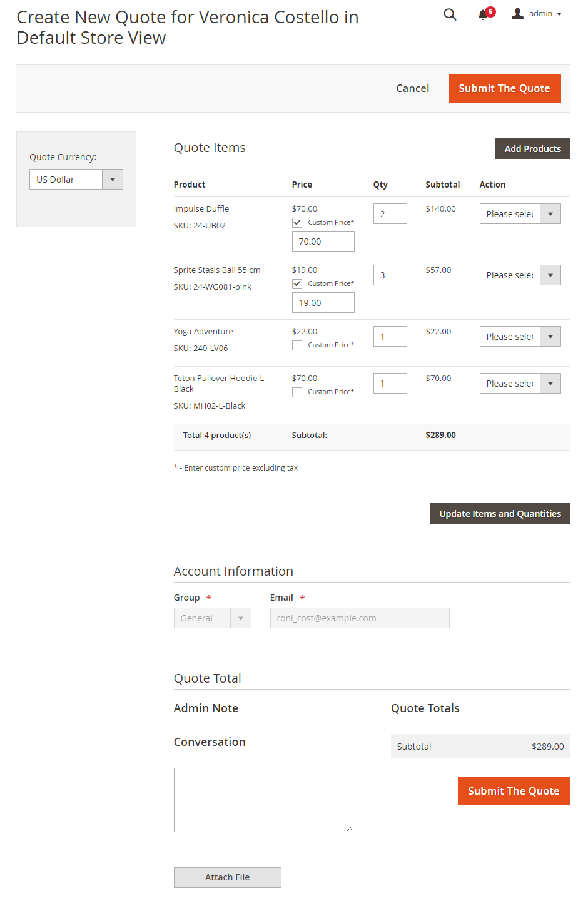Open the Quote Currency dropdown

(x=76, y=180)
